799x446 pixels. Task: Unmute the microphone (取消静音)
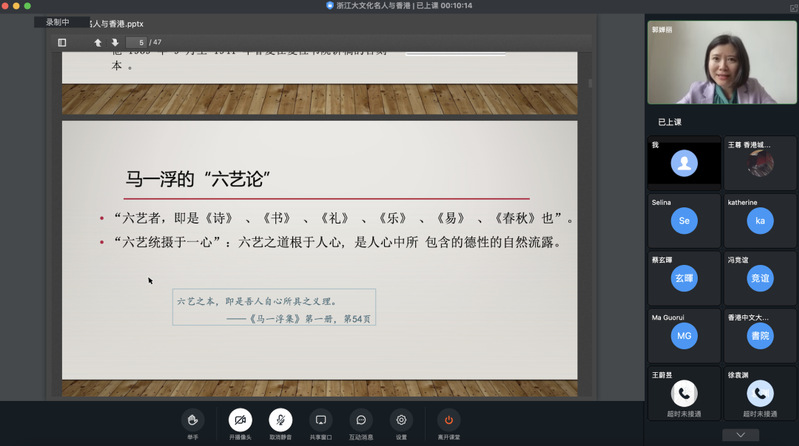click(x=281, y=420)
